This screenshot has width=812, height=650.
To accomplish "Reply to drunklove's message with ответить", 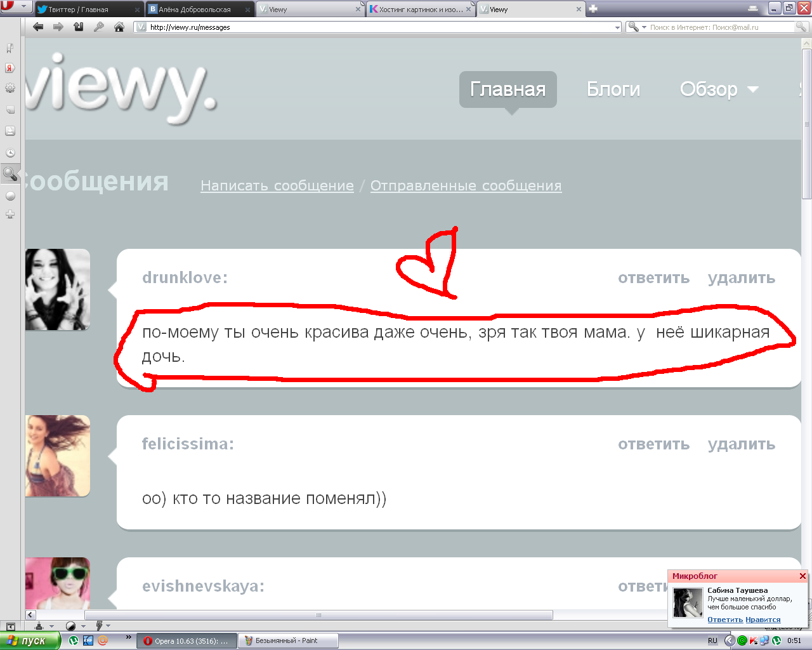I will 654,277.
